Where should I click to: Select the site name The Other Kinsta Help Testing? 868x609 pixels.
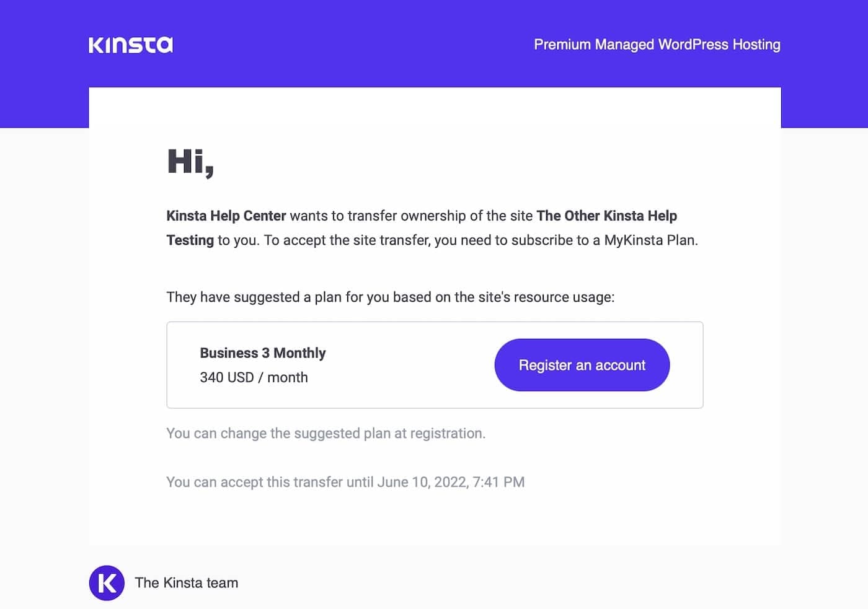pyautogui.click(x=607, y=216)
